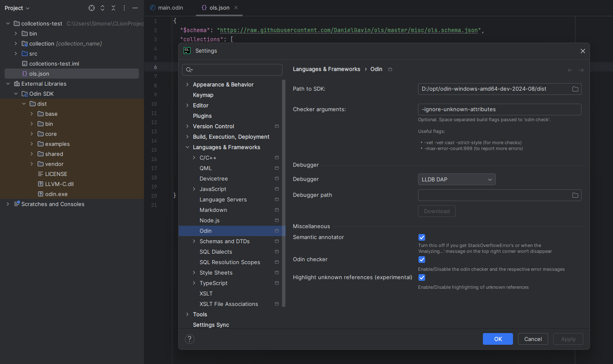Image resolution: width=613 pixels, height=364 pixels.
Task: Toggle Highlight unknown references checkbox
Action: pos(422,277)
